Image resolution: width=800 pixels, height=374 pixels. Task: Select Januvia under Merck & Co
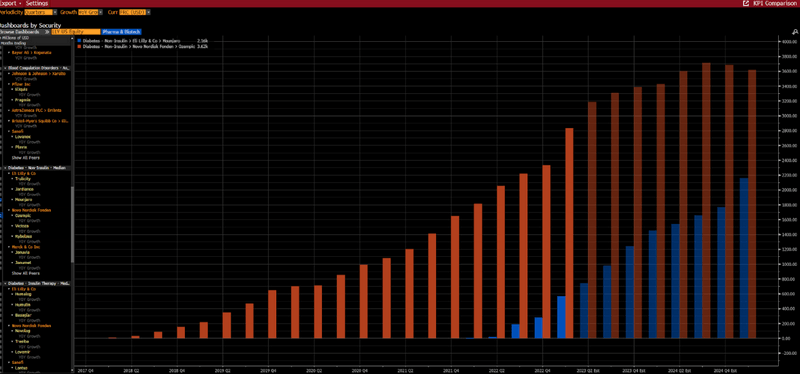point(22,252)
